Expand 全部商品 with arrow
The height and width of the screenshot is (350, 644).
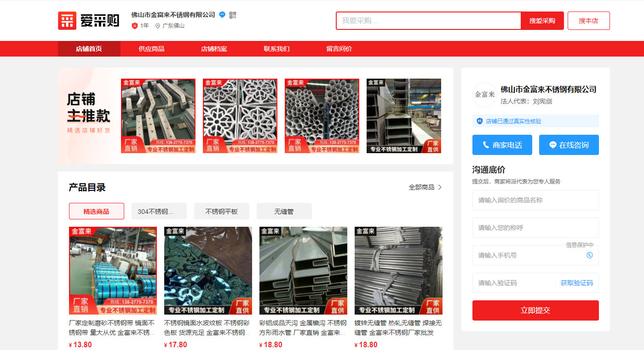coord(425,187)
